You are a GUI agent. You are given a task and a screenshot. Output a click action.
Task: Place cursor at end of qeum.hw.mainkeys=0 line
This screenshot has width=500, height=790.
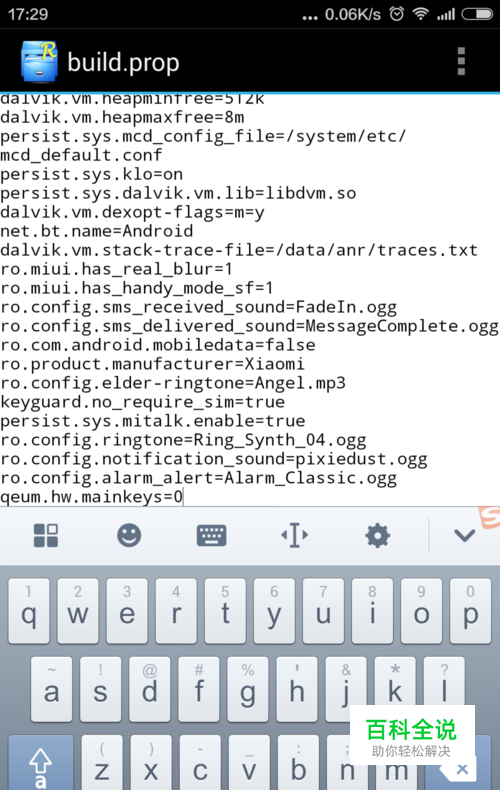(x=183, y=497)
